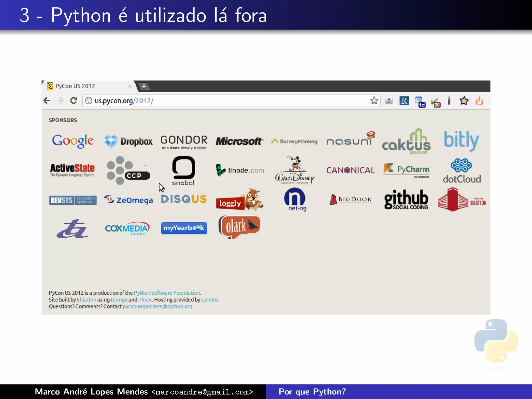Follow the Eldarion link
The image size is (532, 399).
tap(87, 300)
